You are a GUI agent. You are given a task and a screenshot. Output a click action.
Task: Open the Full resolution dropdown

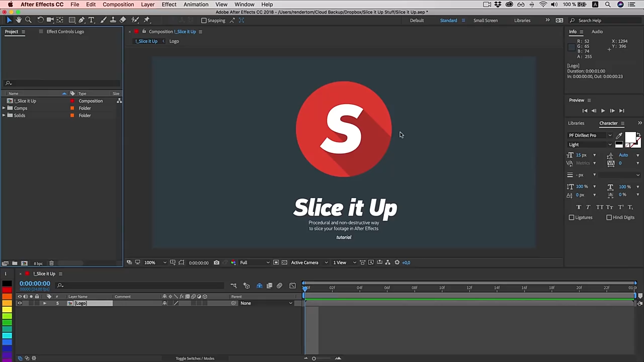click(x=255, y=262)
